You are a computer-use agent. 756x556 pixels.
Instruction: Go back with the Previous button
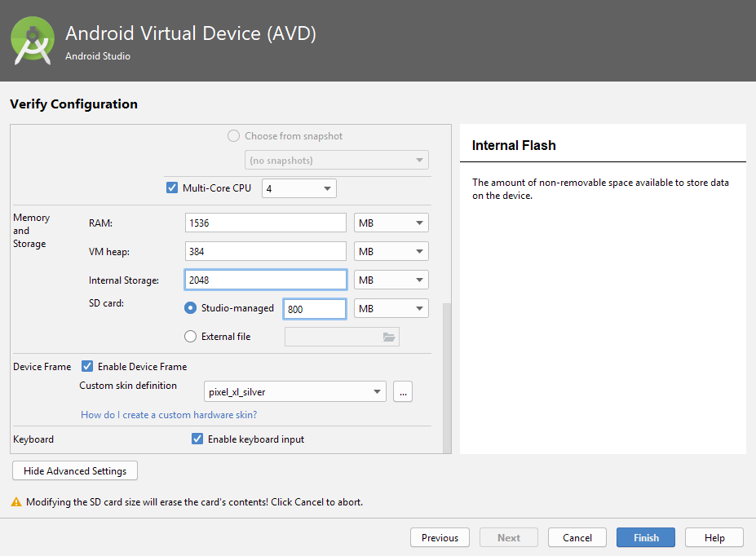[440, 538]
